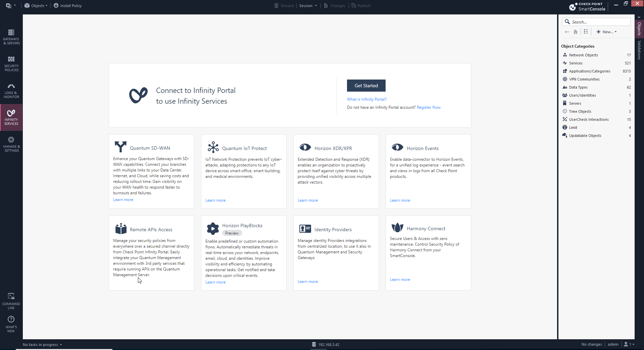
Task: Click the server address 192.168.3.42
Action: 326,345
